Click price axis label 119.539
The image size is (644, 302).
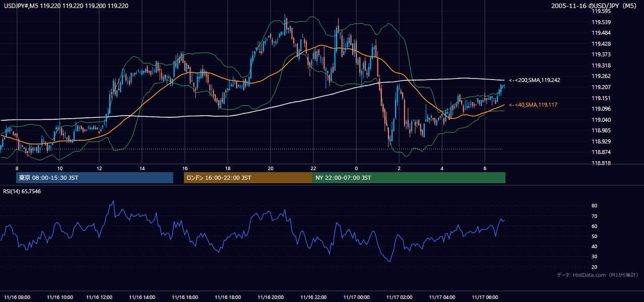pos(601,22)
